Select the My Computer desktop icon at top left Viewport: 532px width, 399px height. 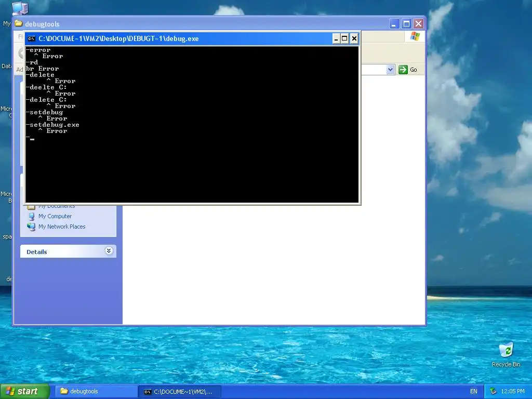pyautogui.click(x=20, y=8)
